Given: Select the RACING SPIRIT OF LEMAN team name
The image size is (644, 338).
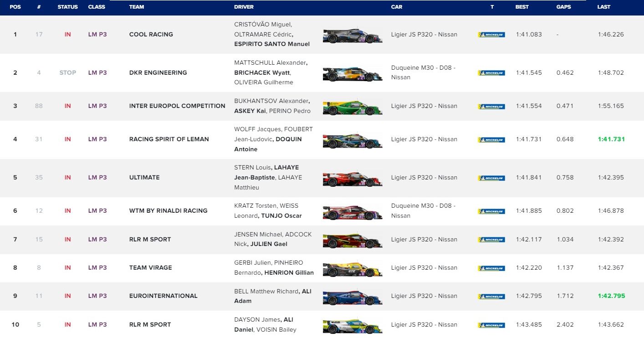Looking at the screenshot, I should tap(169, 139).
